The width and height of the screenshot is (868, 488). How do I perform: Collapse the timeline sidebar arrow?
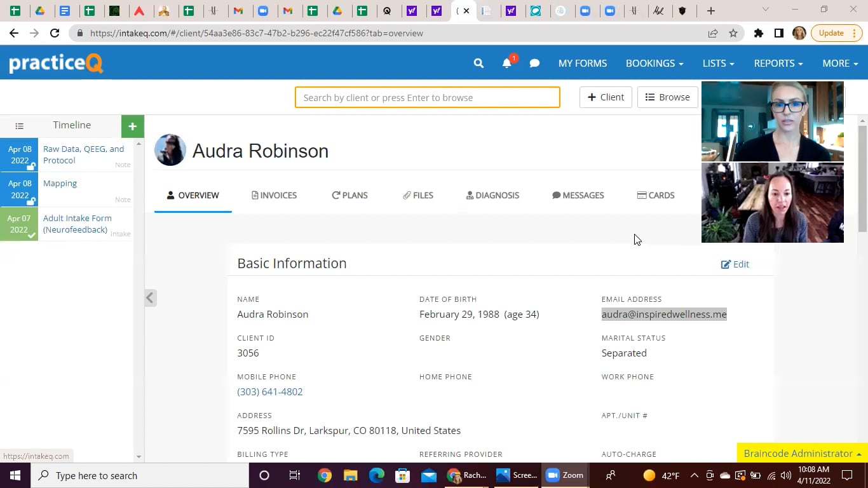coord(151,297)
